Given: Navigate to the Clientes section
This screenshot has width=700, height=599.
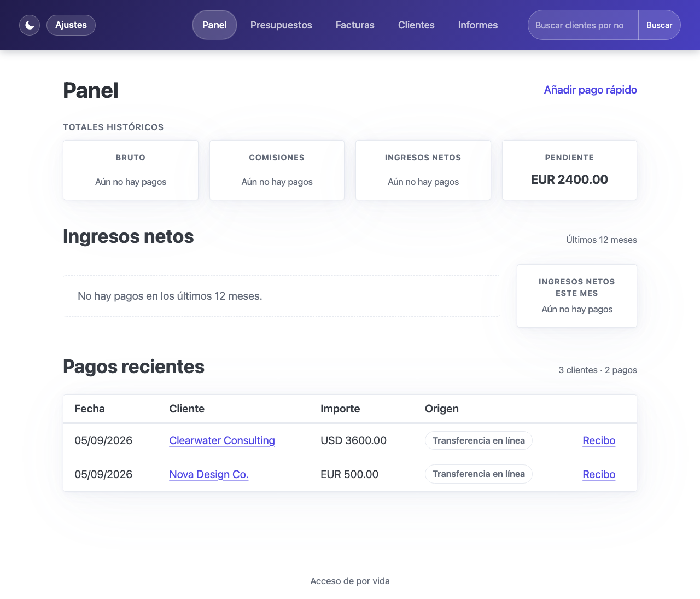Looking at the screenshot, I should (416, 25).
